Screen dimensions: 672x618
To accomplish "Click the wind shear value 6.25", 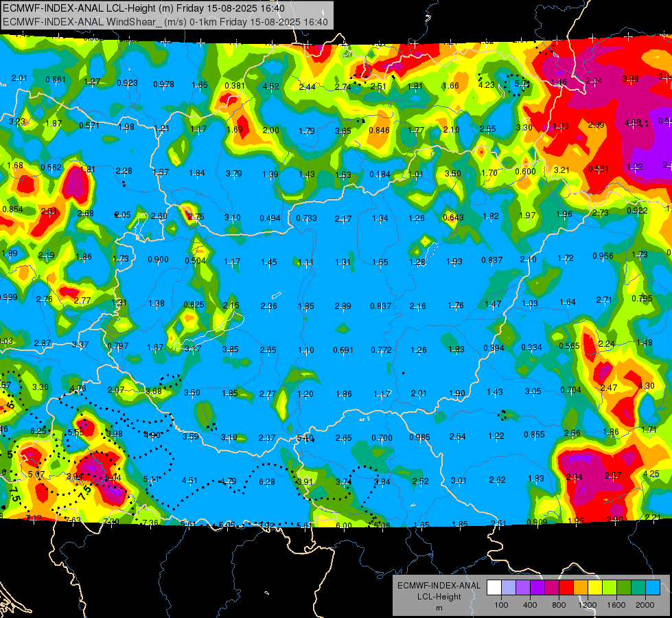I will [38, 431].
